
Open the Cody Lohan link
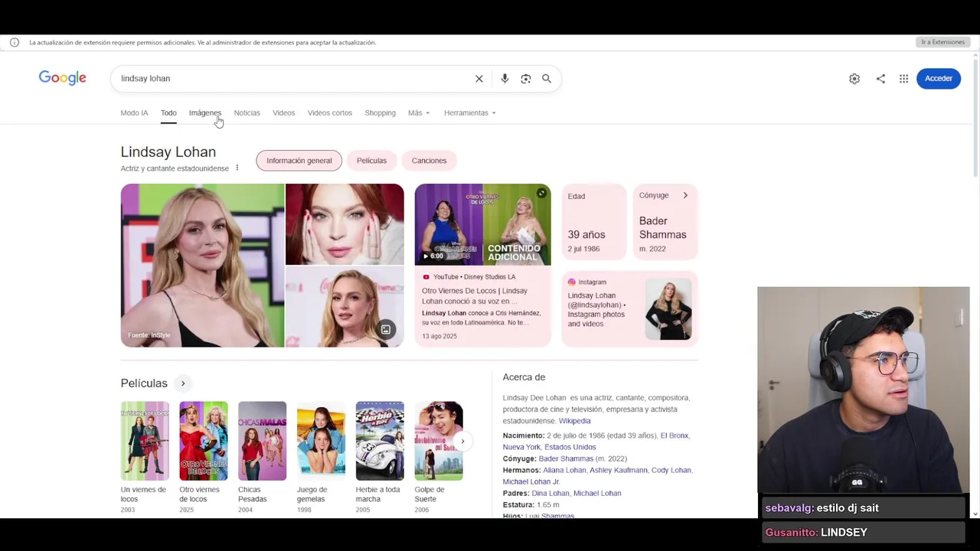pos(671,470)
